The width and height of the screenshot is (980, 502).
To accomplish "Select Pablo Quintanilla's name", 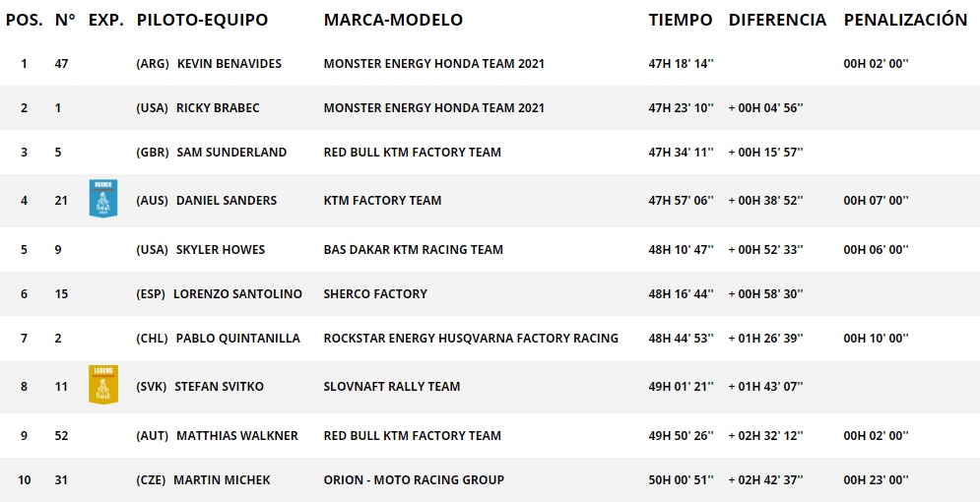I will [x=238, y=339].
